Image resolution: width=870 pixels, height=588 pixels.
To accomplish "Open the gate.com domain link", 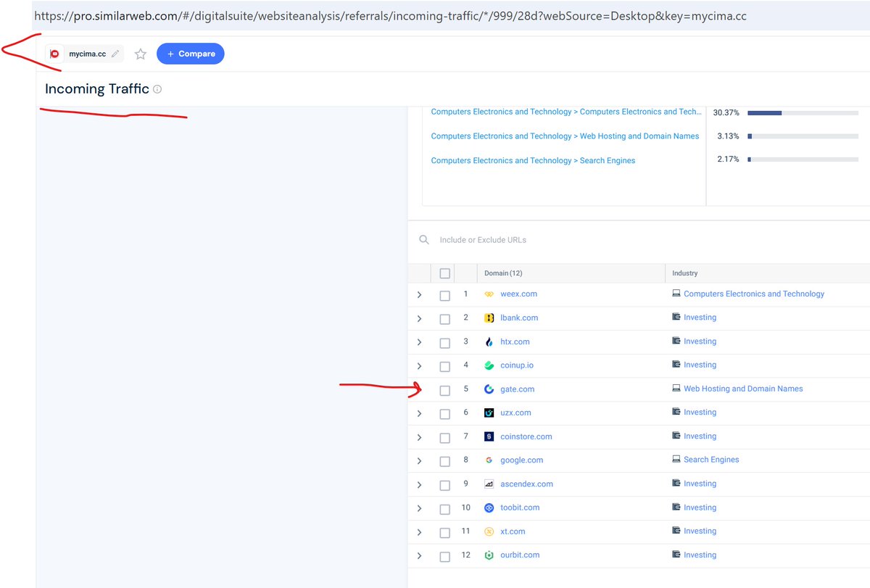I will click(x=518, y=389).
